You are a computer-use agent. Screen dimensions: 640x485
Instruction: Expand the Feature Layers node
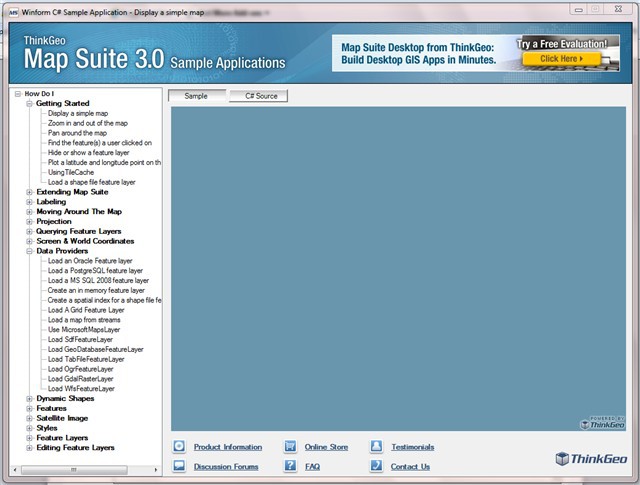click(29, 438)
